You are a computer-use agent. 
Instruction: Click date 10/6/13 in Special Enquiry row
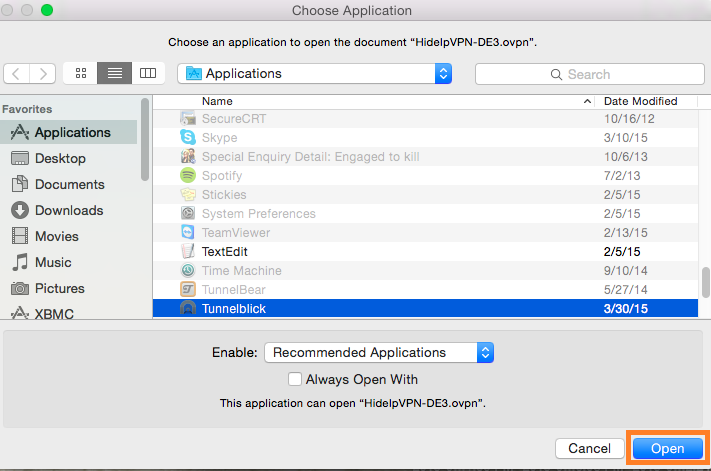[x=626, y=156]
